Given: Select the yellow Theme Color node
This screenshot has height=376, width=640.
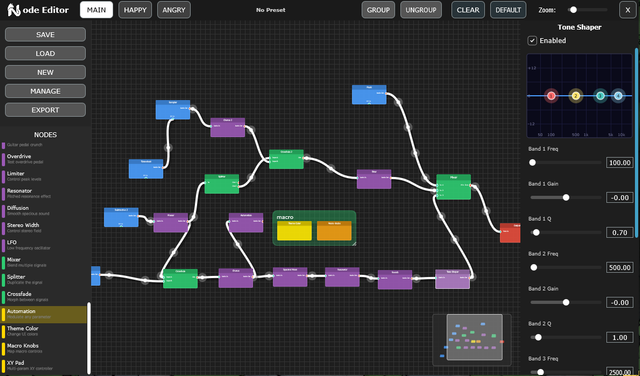Looking at the screenshot, I should (294, 231).
